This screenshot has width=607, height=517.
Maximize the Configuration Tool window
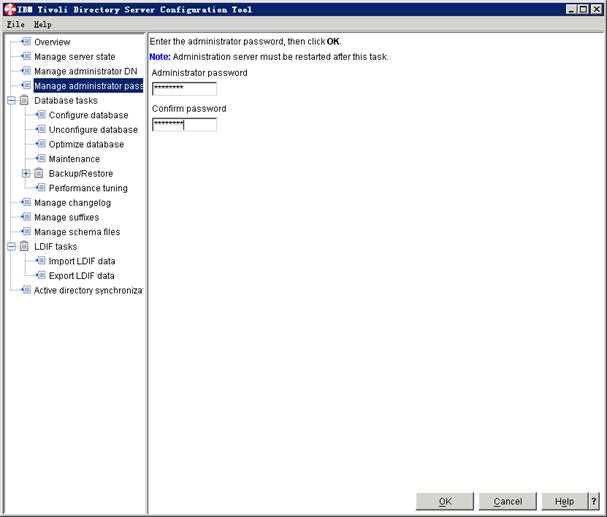click(x=583, y=9)
